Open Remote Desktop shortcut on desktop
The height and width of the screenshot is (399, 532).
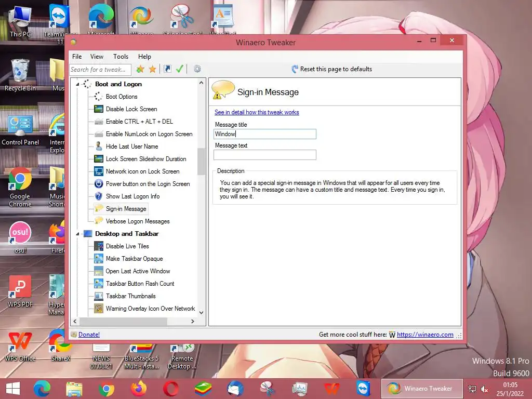click(x=182, y=356)
